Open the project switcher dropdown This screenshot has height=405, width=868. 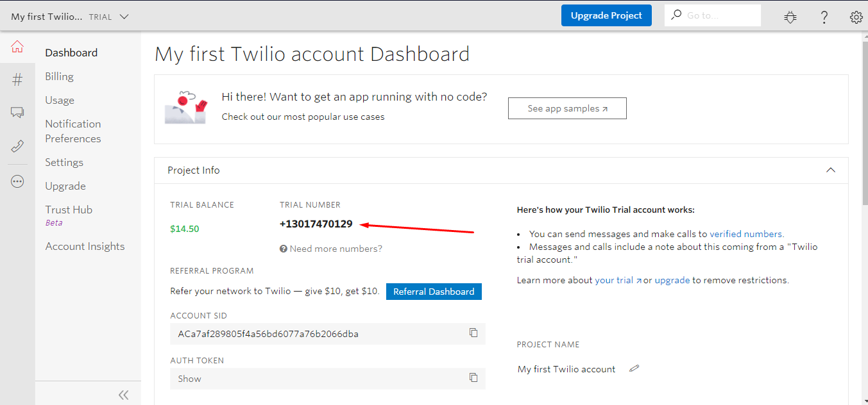(x=124, y=17)
